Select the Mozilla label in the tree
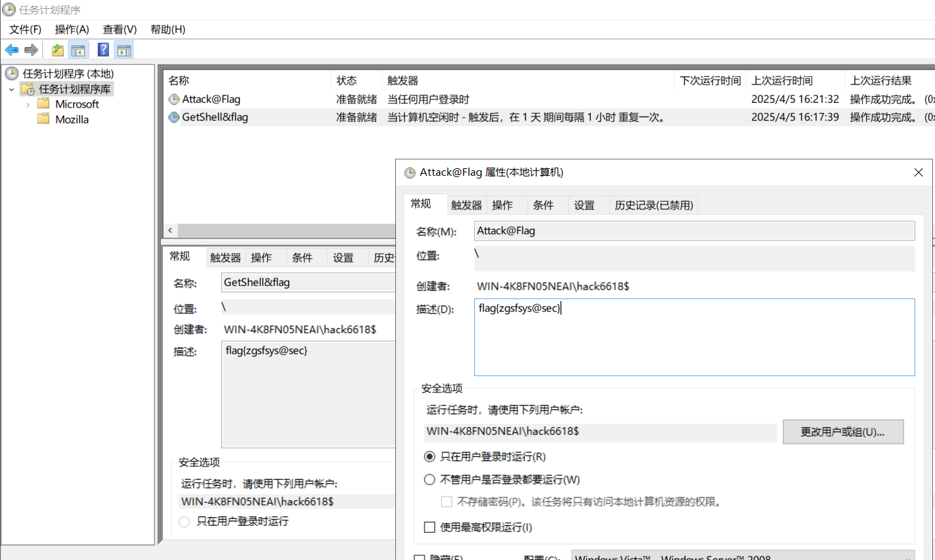The width and height of the screenshot is (935, 560). [x=72, y=119]
